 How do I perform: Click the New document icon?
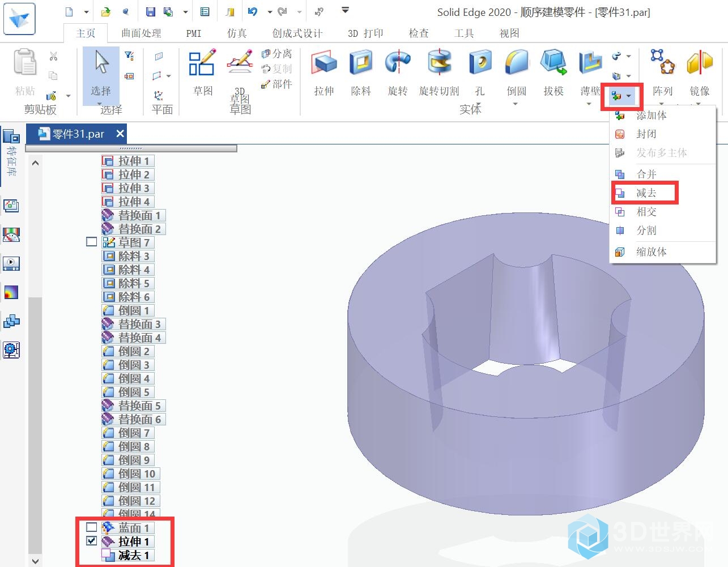[69, 12]
